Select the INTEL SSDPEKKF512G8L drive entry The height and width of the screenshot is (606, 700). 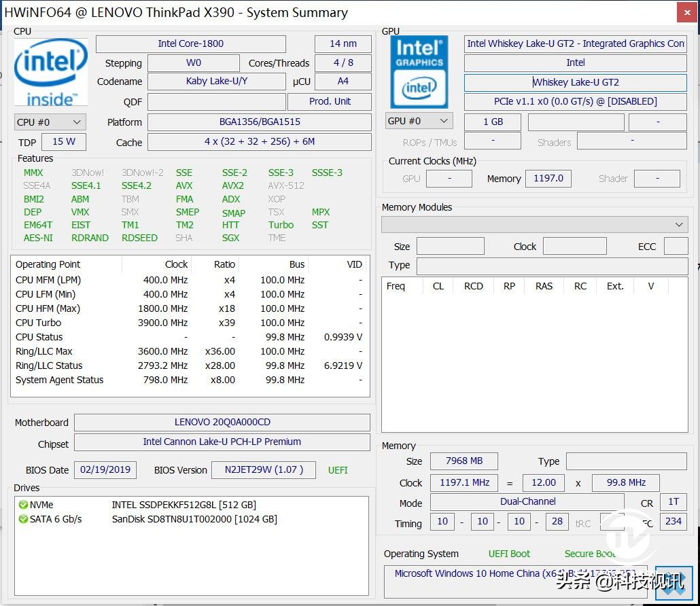(x=183, y=505)
